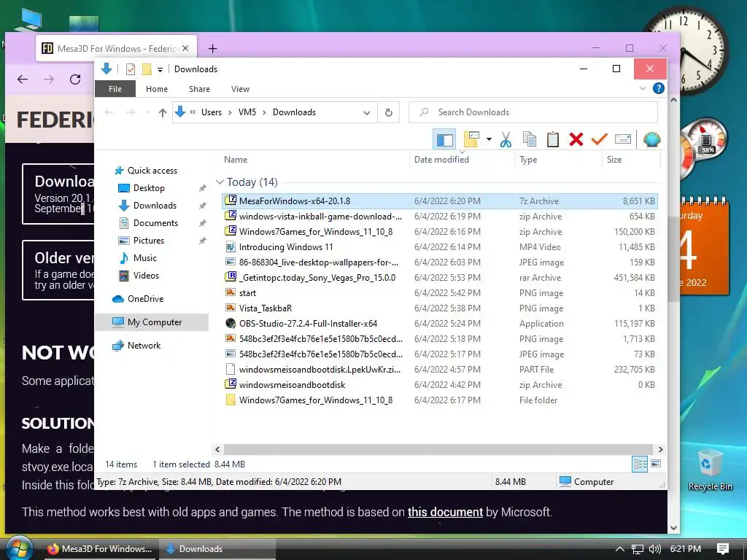Click the blue Help question mark icon

pos(659,88)
